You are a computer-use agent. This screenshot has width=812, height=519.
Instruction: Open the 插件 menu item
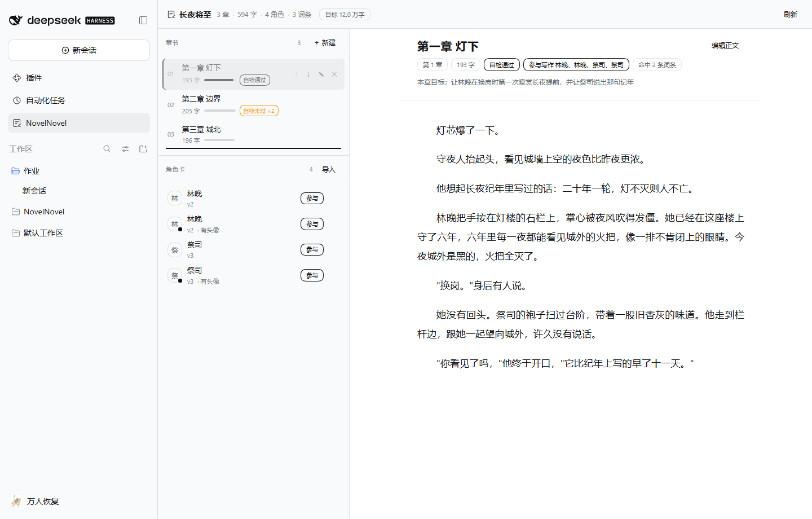[x=79, y=78]
